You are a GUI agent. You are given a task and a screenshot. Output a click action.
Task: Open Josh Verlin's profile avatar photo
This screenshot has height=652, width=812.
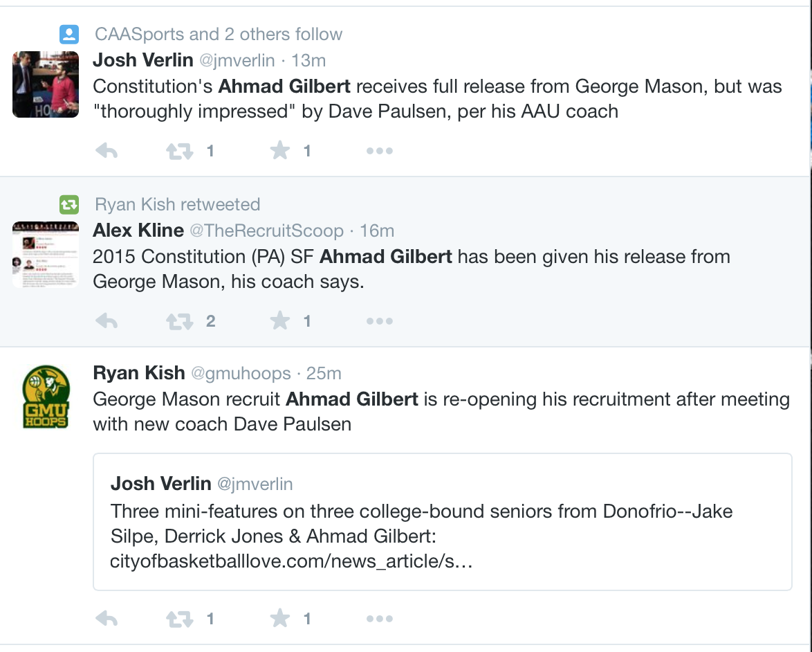(x=46, y=84)
